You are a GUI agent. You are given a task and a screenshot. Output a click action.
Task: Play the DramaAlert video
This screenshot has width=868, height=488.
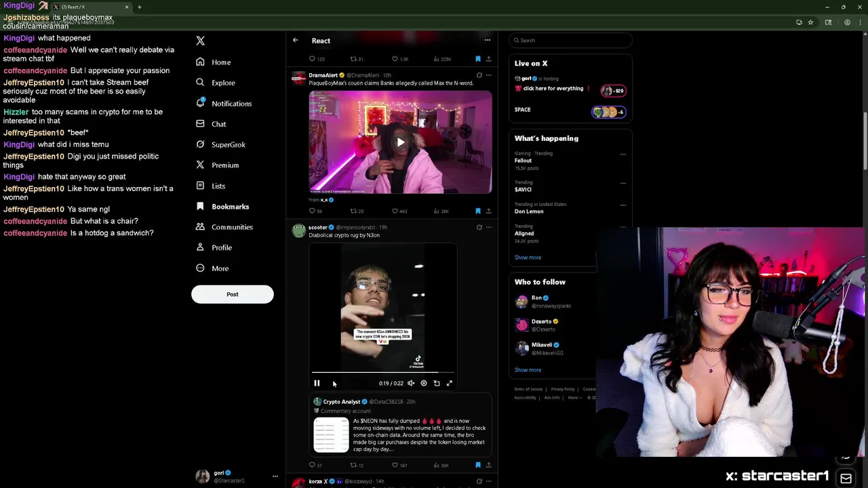coord(401,142)
